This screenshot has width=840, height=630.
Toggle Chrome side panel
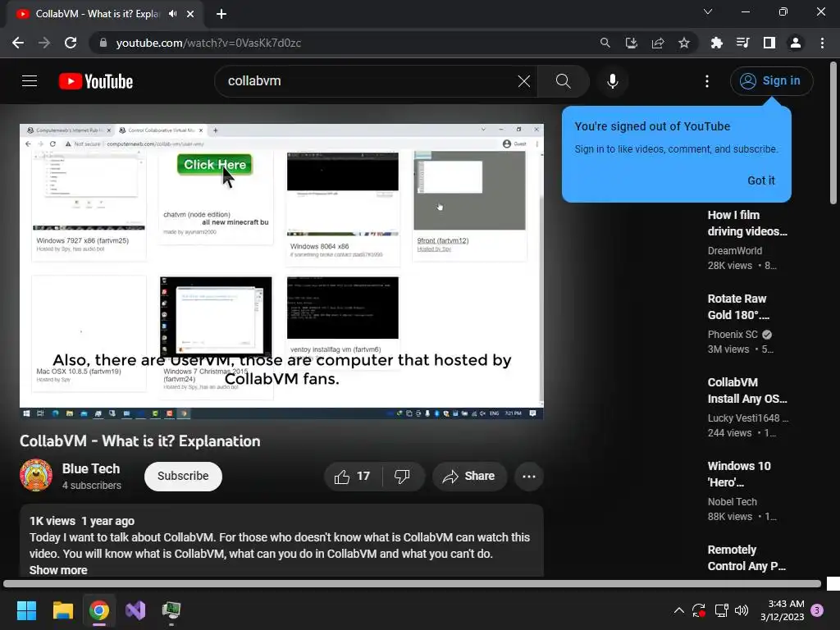tap(769, 43)
